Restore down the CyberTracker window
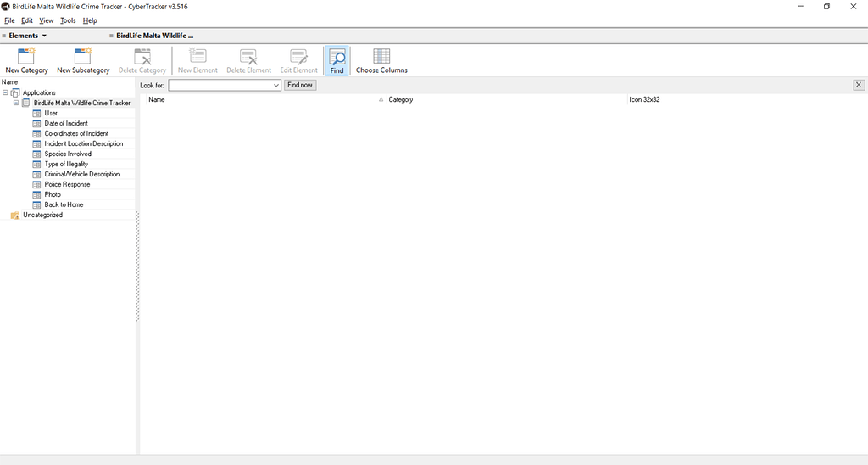Image resolution: width=868 pixels, height=465 pixels. tap(826, 7)
